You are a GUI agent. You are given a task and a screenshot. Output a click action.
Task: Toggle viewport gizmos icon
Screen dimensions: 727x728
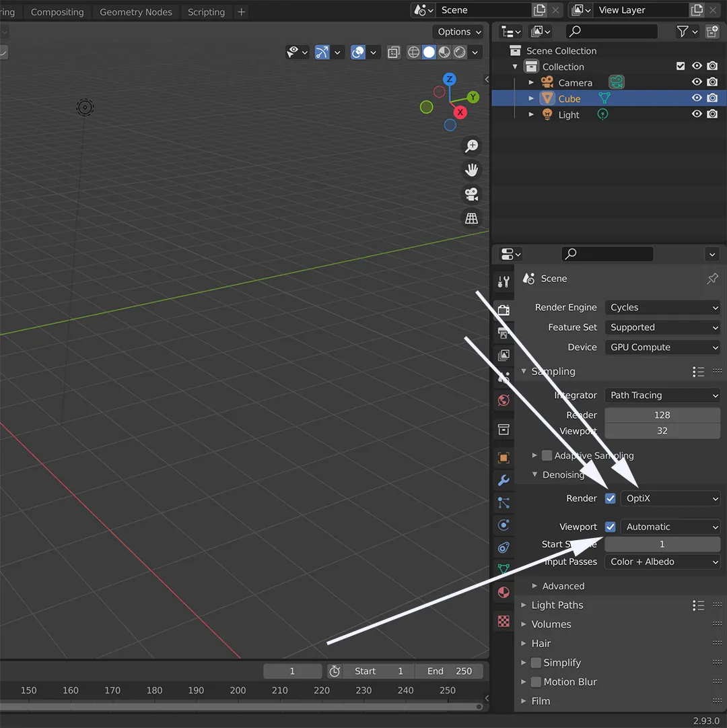[322, 52]
